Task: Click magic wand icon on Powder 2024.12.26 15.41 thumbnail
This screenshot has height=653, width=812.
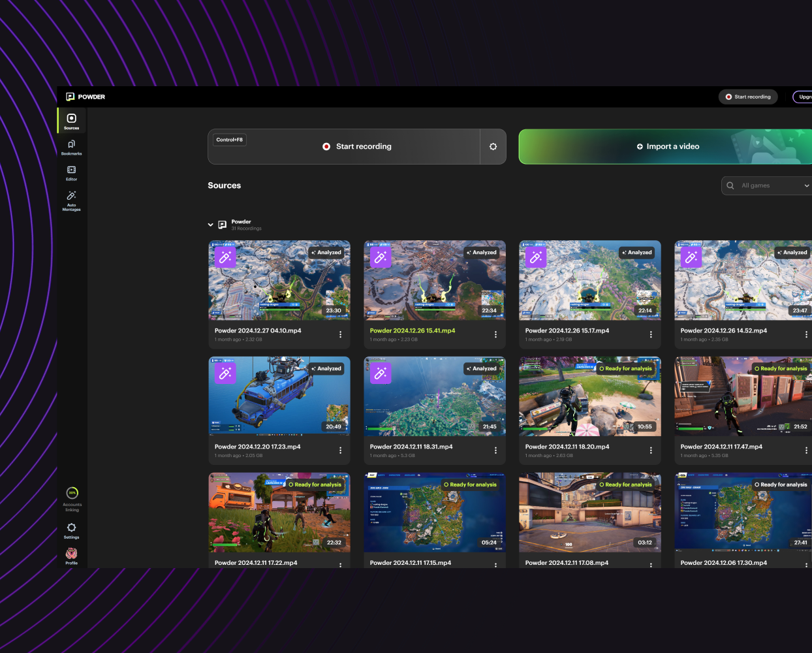Action: coord(381,257)
